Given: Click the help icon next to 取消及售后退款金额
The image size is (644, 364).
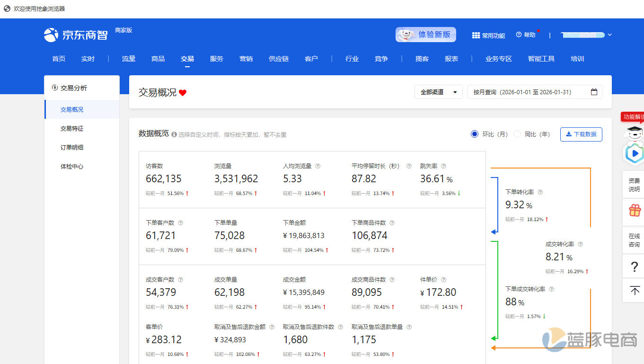Looking at the screenshot, I should [272, 327].
